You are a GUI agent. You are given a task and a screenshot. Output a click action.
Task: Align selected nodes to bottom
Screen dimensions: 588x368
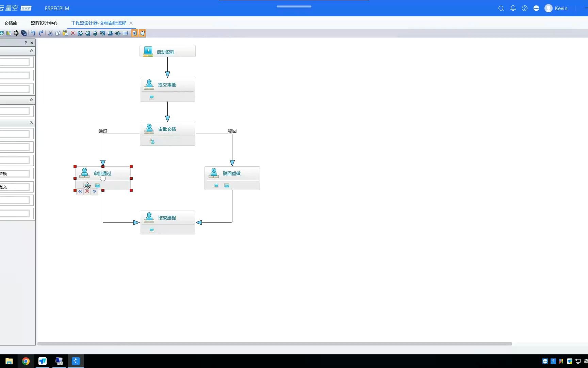(110, 33)
